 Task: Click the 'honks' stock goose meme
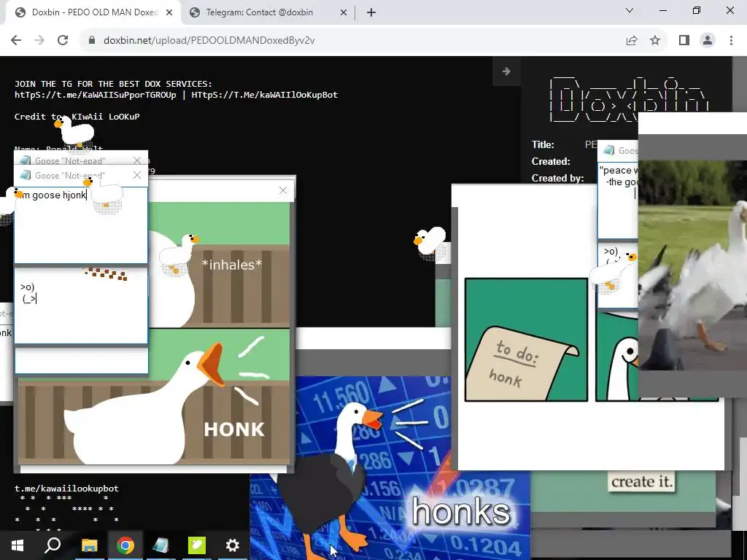390,467
